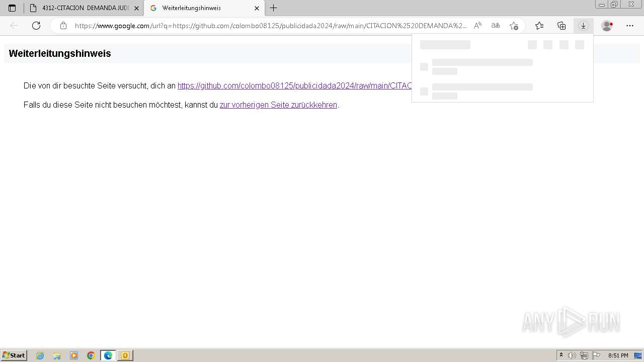Close the Weiterleitungshinweis tab
Screen dimensions: 644x362
(257, 8)
